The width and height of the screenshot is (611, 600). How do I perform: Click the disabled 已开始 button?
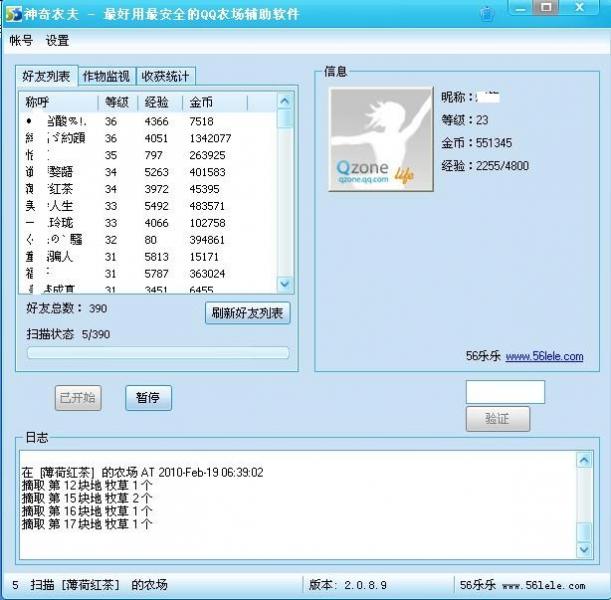tap(78, 398)
